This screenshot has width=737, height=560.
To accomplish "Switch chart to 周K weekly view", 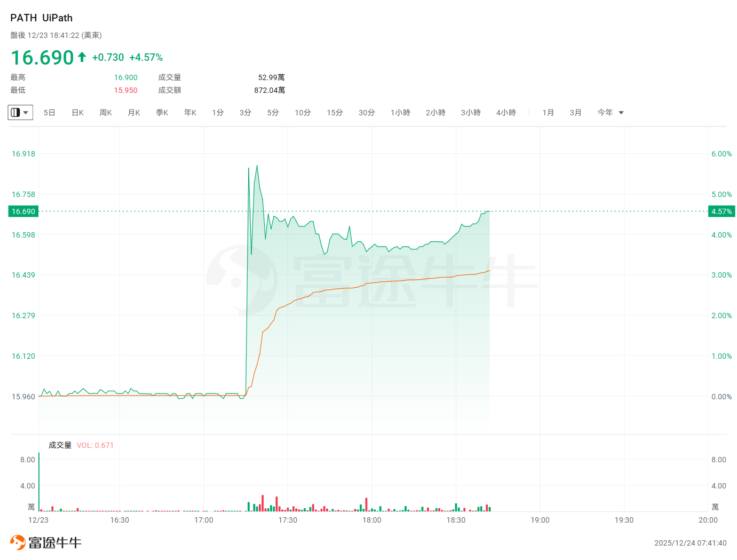I will coord(106,113).
